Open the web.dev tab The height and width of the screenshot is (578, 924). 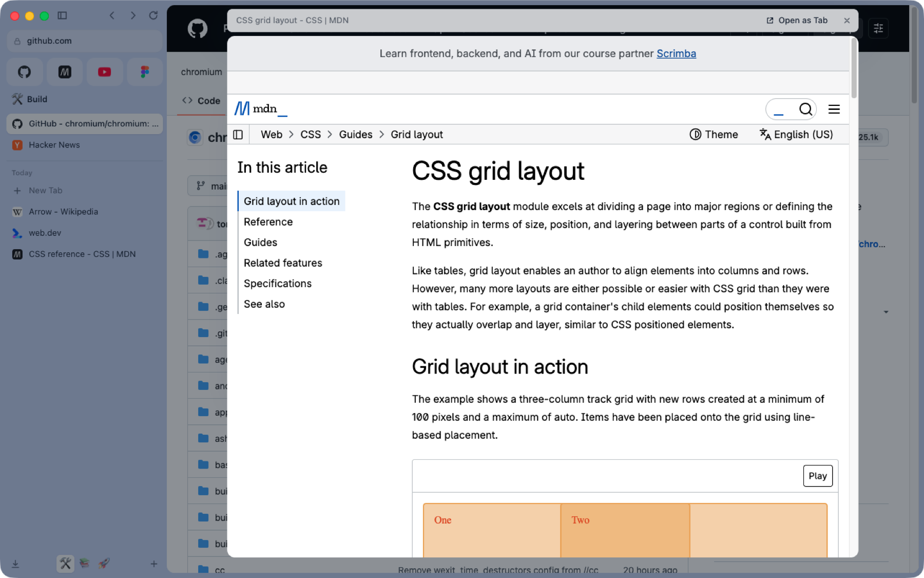click(85, 233)
